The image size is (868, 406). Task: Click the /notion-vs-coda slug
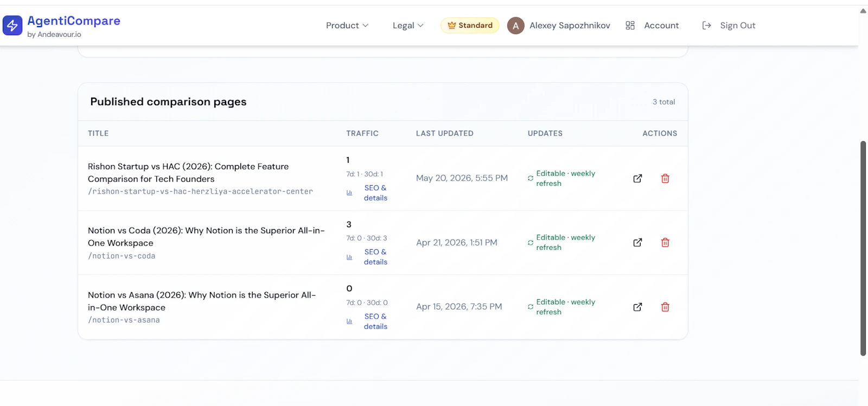tap(122, 256)
